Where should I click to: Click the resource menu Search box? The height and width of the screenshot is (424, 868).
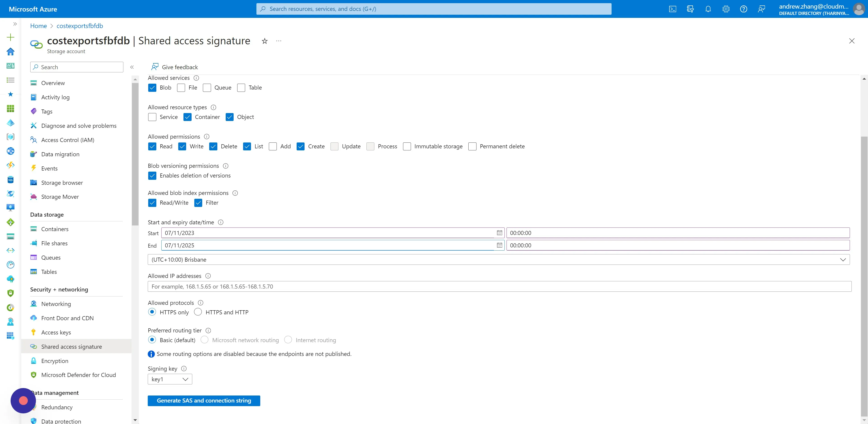[x=77, y=67]
